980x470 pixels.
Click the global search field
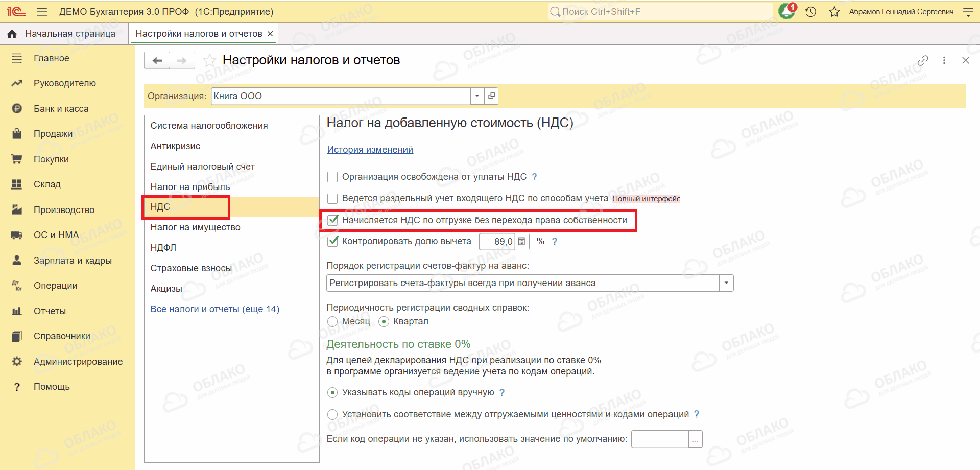tap(661, 12)
